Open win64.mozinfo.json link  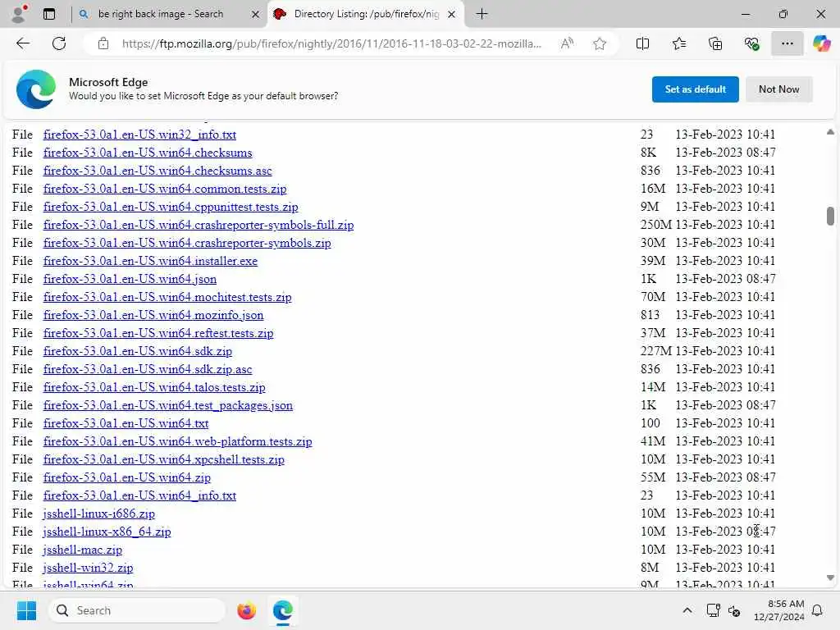click(x=153, y=315)
